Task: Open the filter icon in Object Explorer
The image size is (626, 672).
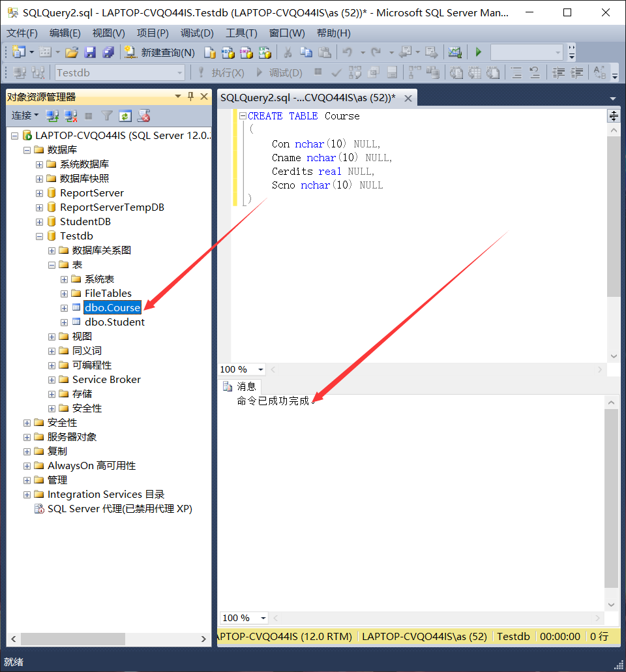Action: pyautogui.click(x=107, y=115)
